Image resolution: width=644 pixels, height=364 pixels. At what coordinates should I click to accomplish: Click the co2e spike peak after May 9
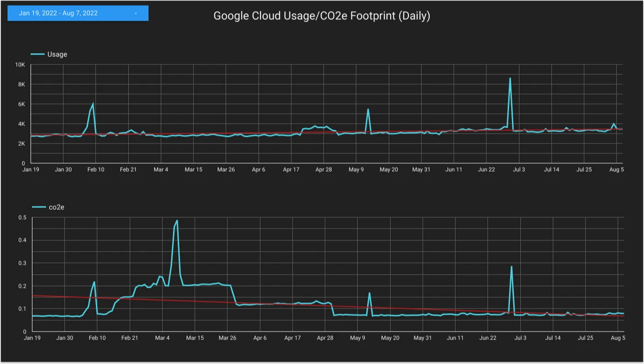point(369,293)
